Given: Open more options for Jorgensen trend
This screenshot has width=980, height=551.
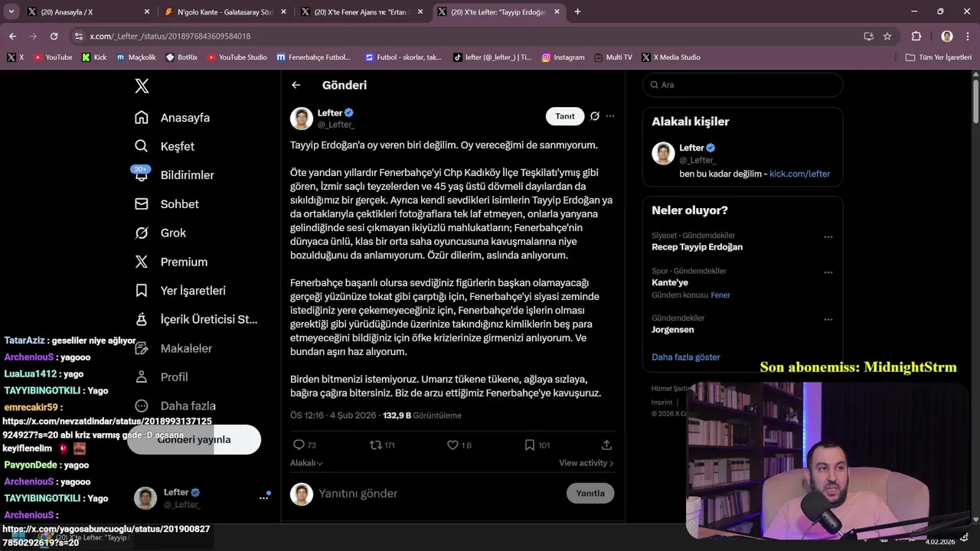Looking at the screenshot, I should coord(828,319).
